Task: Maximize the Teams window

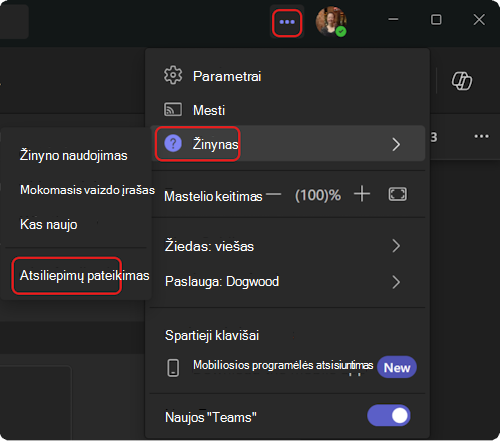Action: coord(436,19)
